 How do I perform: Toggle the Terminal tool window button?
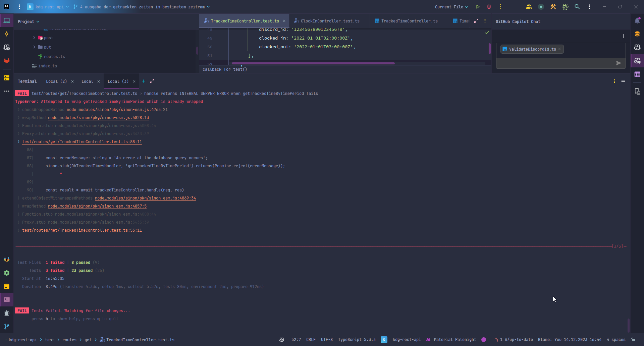(x=7, y=299)
